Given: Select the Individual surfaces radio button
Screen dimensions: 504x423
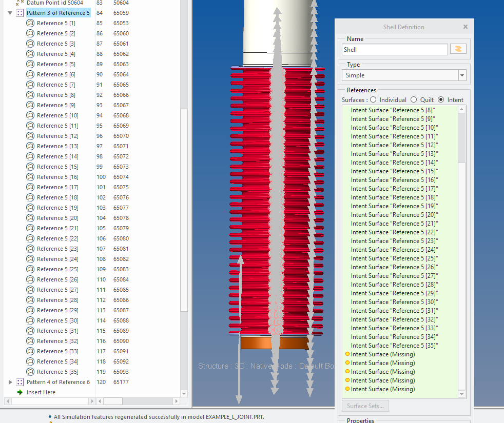Looking at the screenshot, I should [374, 99].
